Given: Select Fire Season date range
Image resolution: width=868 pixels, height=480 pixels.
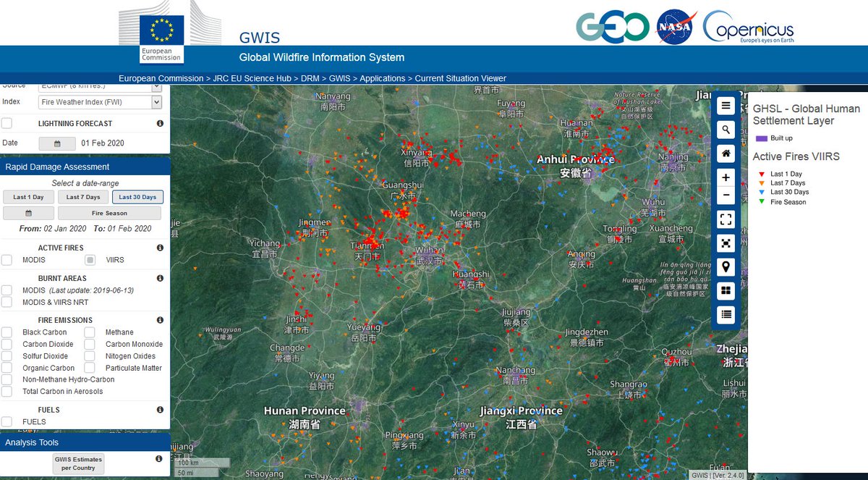Looking at the screenshot, I should 110,213.
